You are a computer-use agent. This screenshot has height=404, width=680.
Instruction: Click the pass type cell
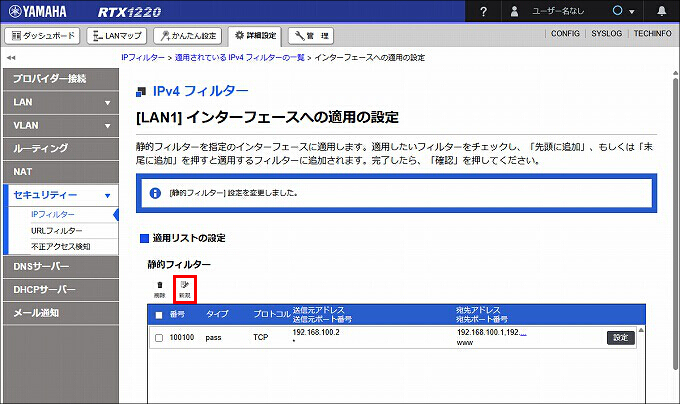213,338
